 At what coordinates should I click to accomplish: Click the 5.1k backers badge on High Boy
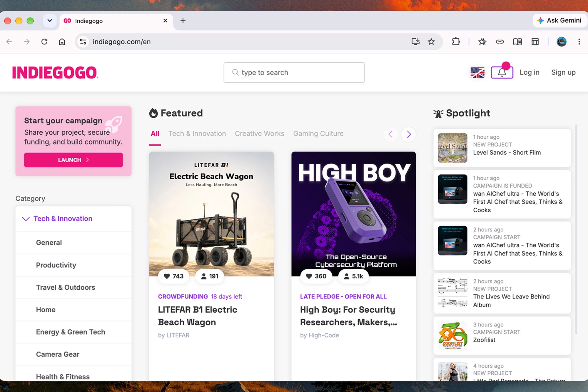click(x=353, y=276)
